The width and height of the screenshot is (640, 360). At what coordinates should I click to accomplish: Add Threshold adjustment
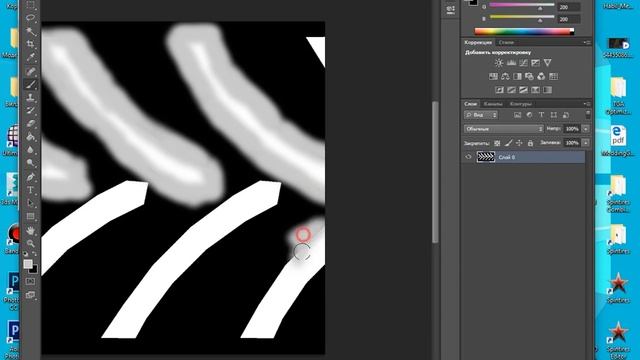(x=523, y=90)
